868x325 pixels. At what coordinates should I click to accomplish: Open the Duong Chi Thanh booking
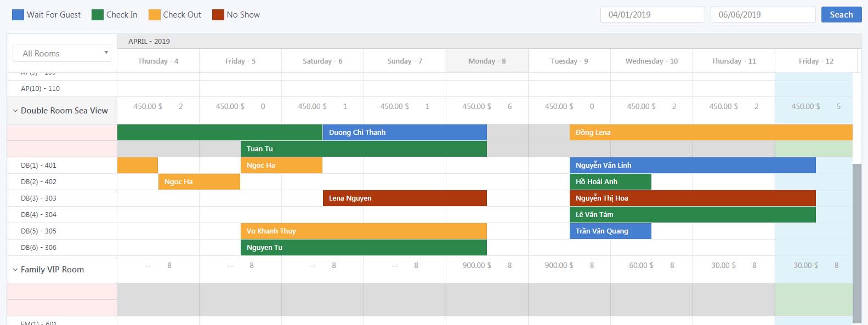[x=404, y=132]
